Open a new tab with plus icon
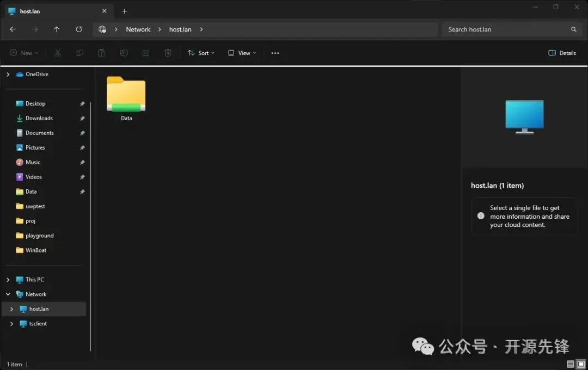This screenshot has height=370, width=588. coord(125,11)
